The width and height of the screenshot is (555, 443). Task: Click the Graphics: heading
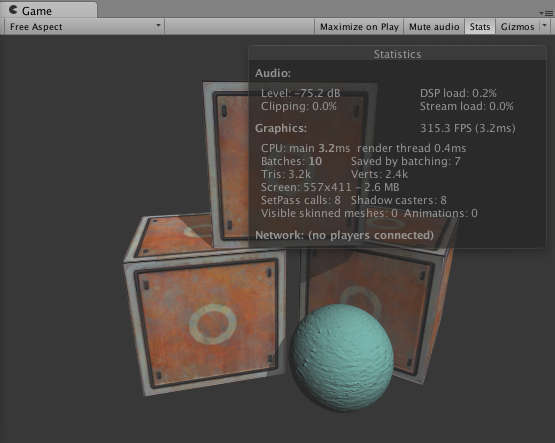click(x=281, y=128)
